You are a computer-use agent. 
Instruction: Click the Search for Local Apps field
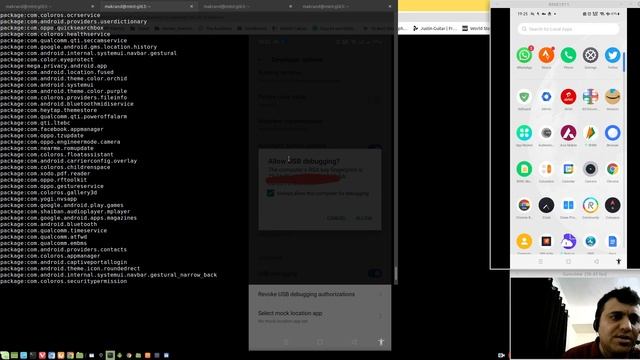pyautogui.click(x=568, y=29)
